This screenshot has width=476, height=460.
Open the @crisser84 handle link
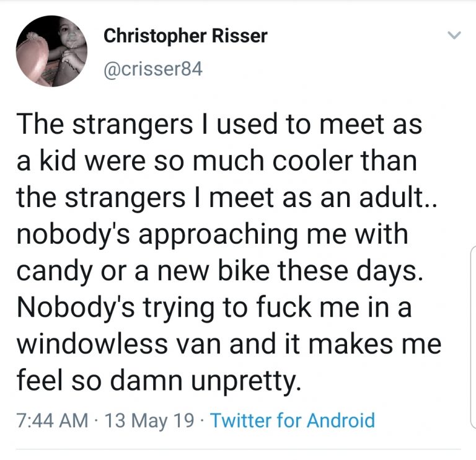[152, 68]
